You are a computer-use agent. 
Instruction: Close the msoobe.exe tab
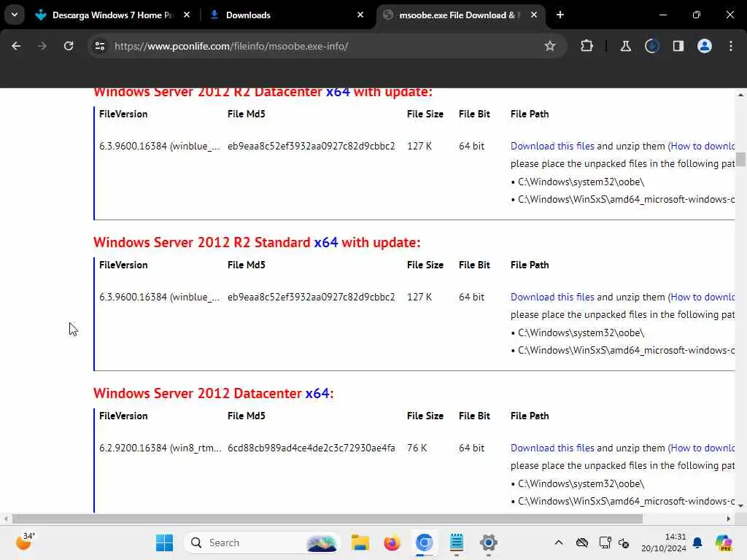click(x=534, y=15)
